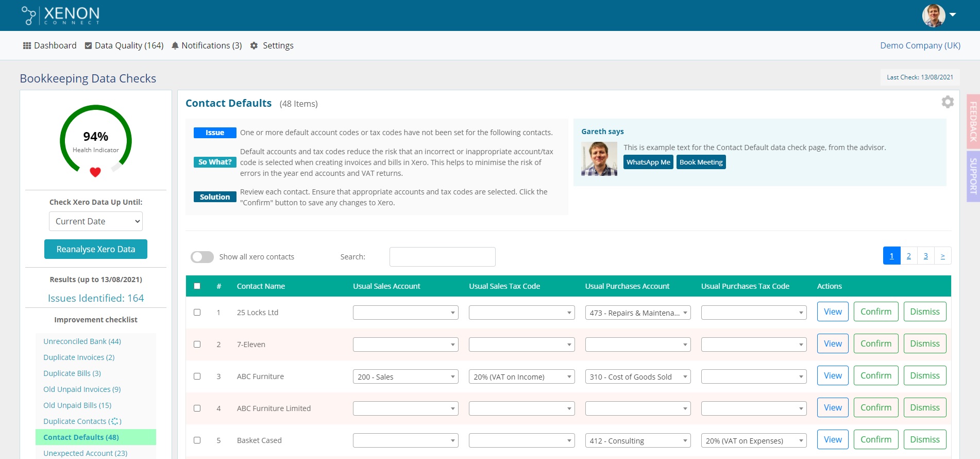Click the Xenon Connect logo
The image size is (980, 459).
pos(60,15)
